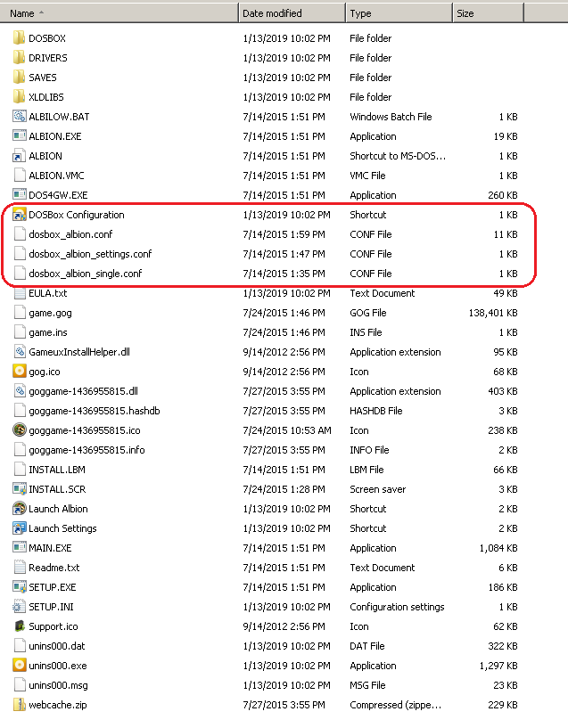Image resolution: width=568 pixels, height=728 pixels.
Task: Click the Support.ico icon file
Action: [x=19, y=626]
